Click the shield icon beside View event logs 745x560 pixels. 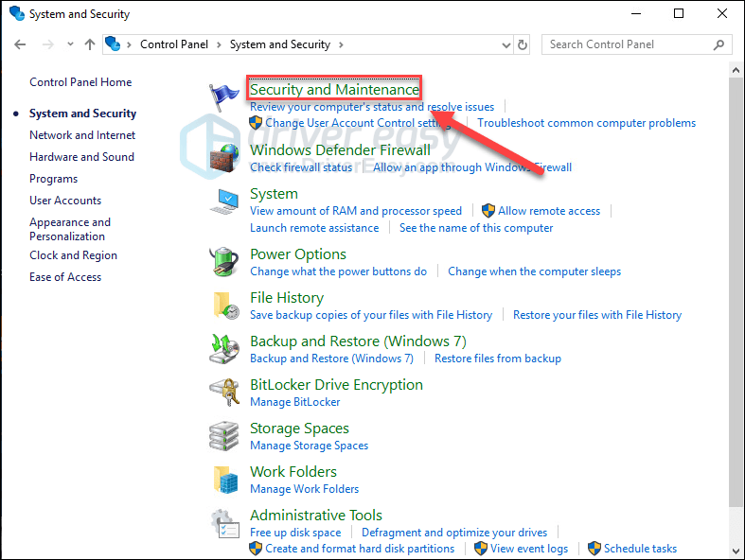tap(481, 548)
